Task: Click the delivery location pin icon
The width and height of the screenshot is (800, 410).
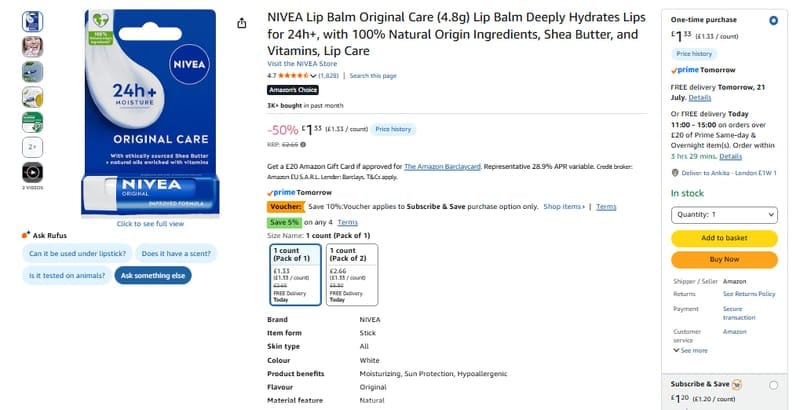Action: (675, 173)
